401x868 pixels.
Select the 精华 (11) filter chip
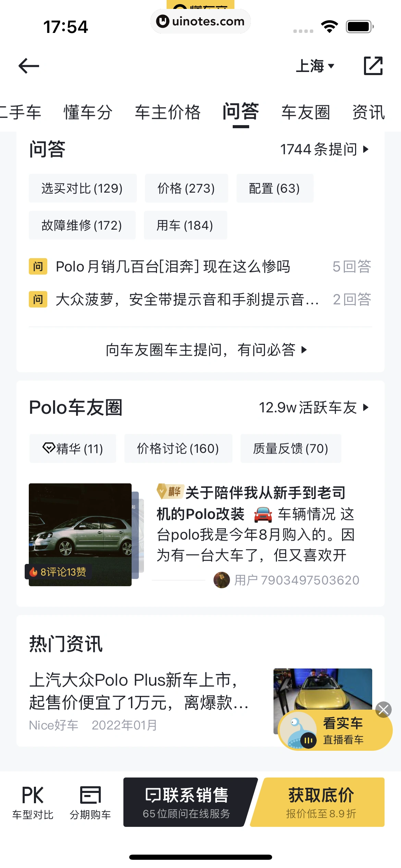pyautogui.click(x=73, y=448)
